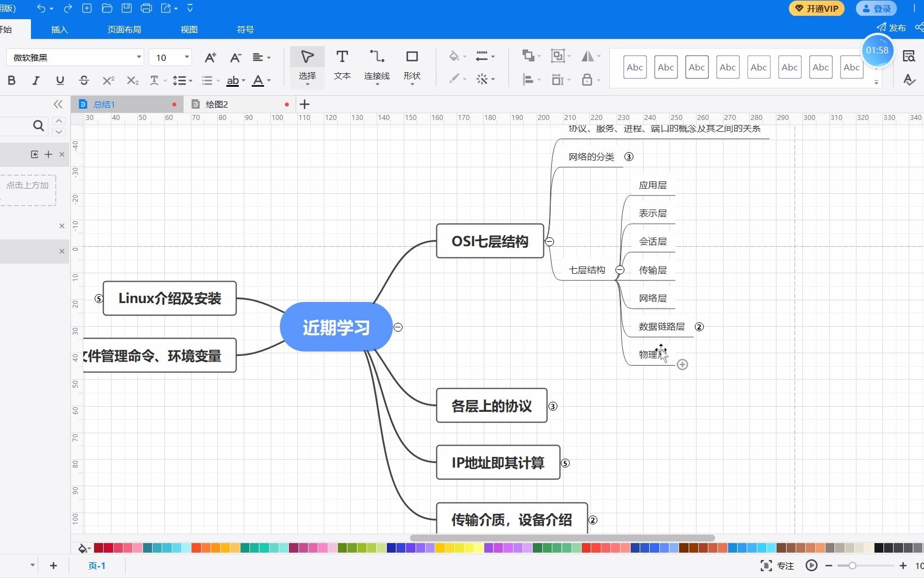Expand the IP地址即其计算 branch
The height and width of the screenshot is (578, 924).
tap(565, 463)
